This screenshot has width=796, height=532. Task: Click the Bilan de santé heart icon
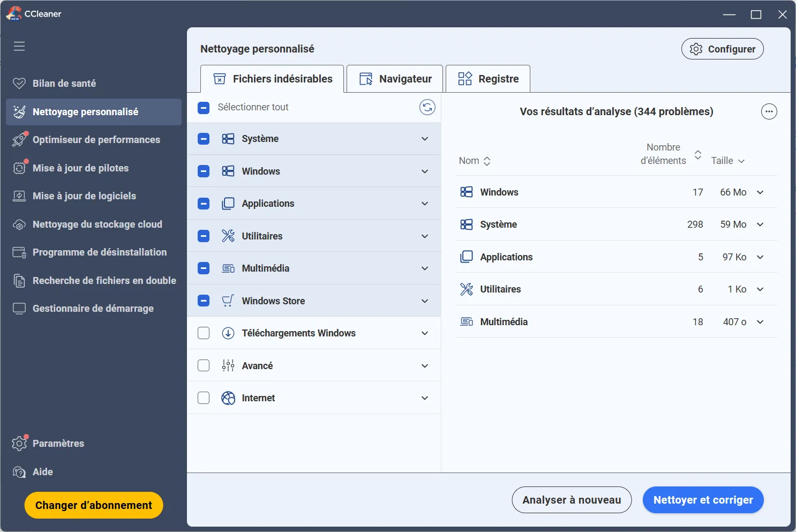[x=19, y=83]
